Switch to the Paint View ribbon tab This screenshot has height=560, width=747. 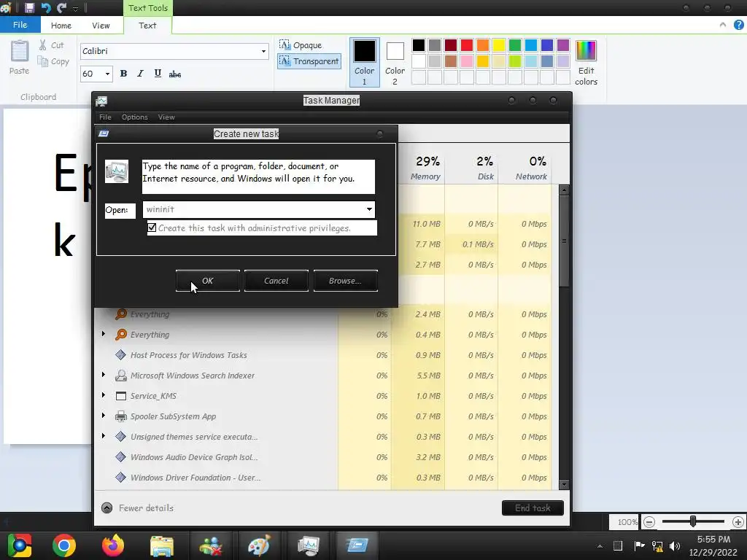click(101, 26)
